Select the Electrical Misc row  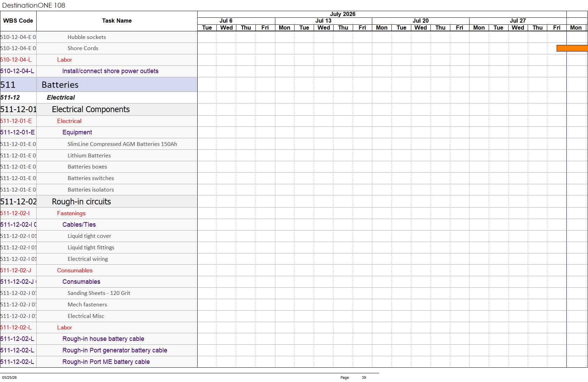click(99, 316)
